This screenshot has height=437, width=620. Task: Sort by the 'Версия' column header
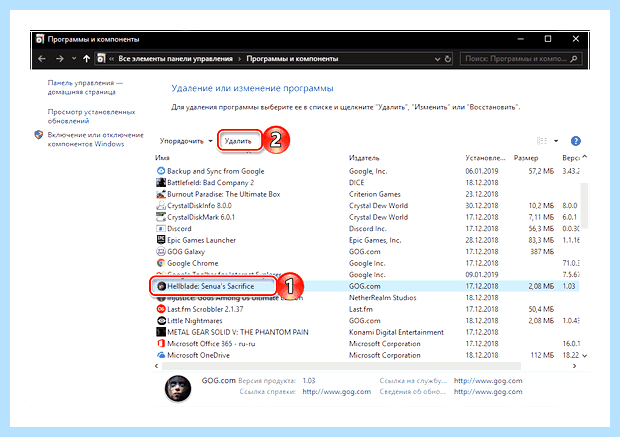[571, 158]
